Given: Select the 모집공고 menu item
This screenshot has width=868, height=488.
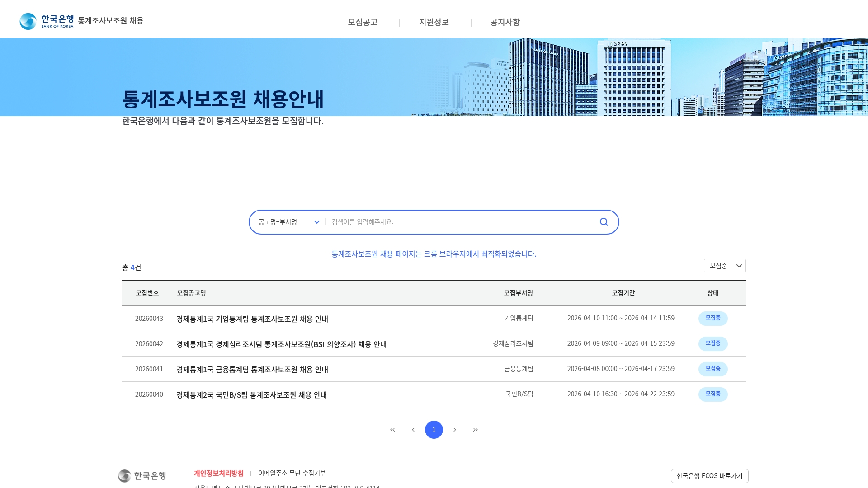Looking at the screenshot, I should click(x=362, y=22).
